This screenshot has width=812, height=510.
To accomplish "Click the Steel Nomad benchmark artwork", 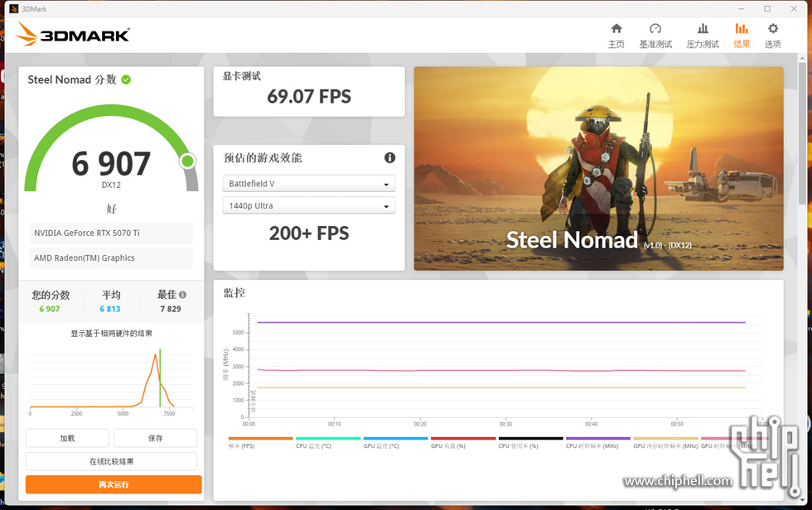I will 598,169.
